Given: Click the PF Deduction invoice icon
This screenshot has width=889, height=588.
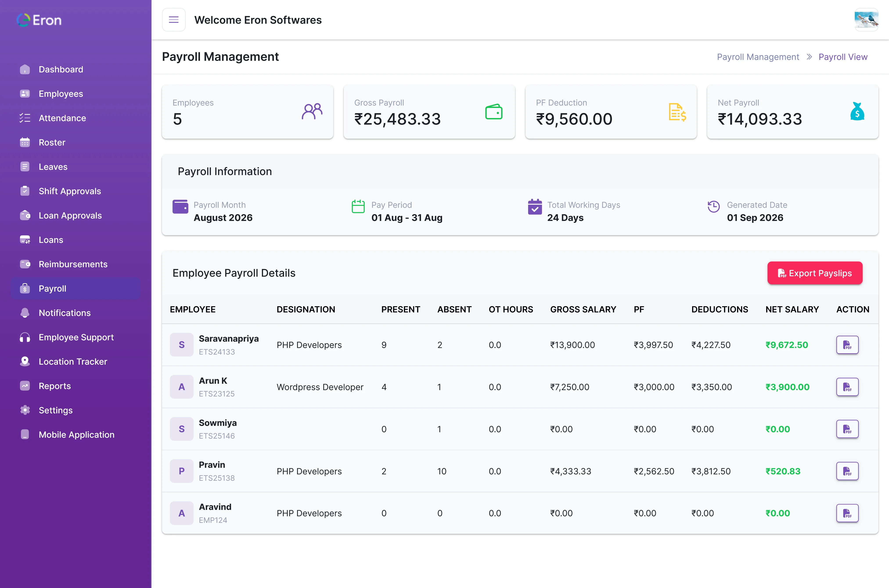Looking at the screenshot, I should (x=677, y=112).
